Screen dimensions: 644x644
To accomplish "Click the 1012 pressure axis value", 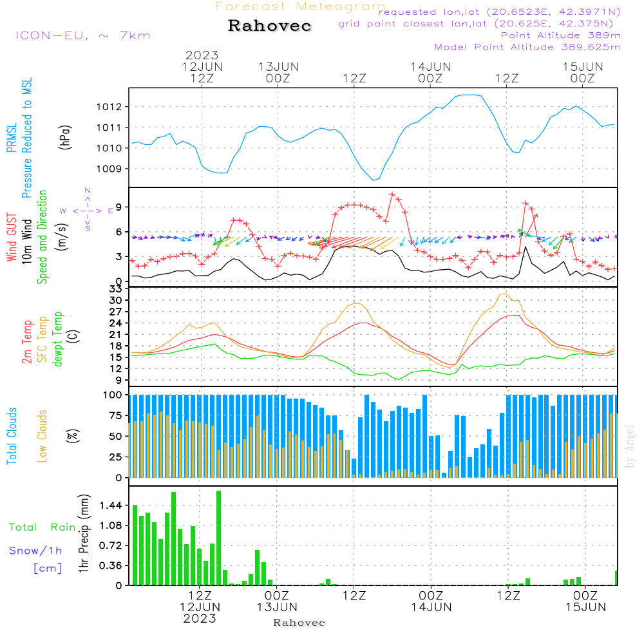I will coord(109,107).
